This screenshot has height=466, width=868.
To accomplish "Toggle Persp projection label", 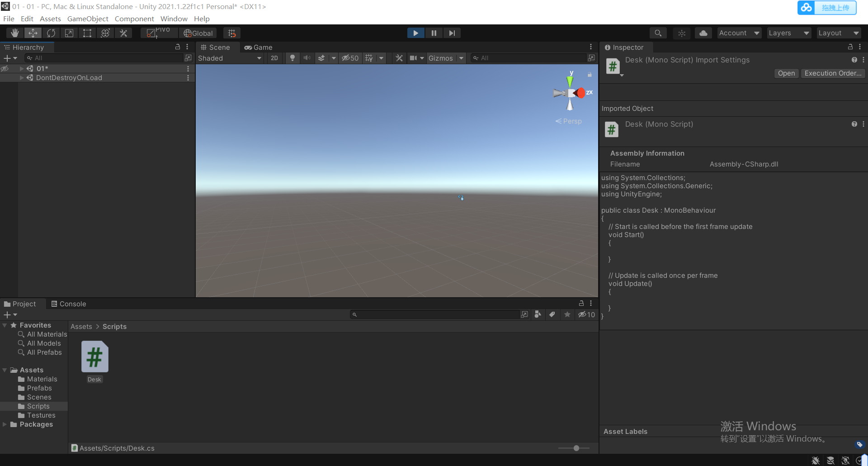I will [569, 121].
